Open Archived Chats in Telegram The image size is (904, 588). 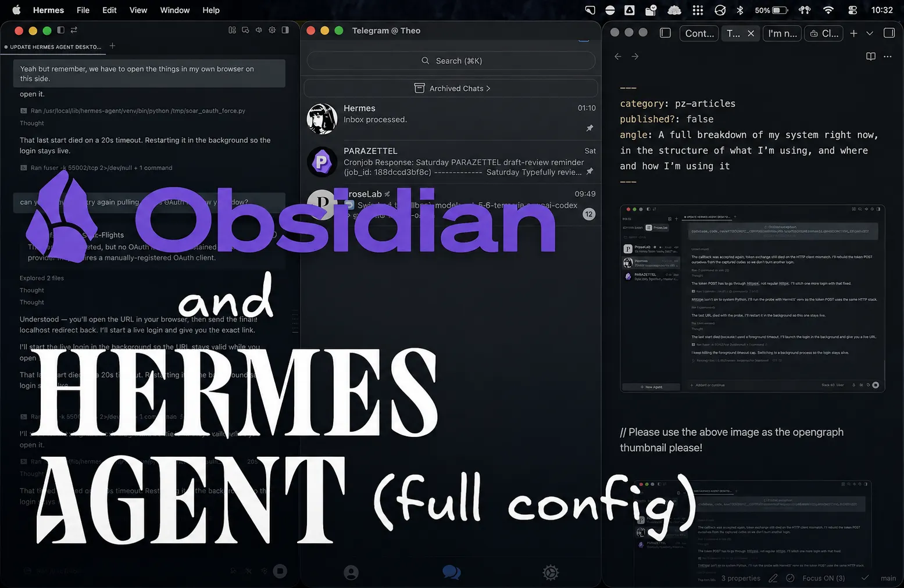(x=451, y=88)
